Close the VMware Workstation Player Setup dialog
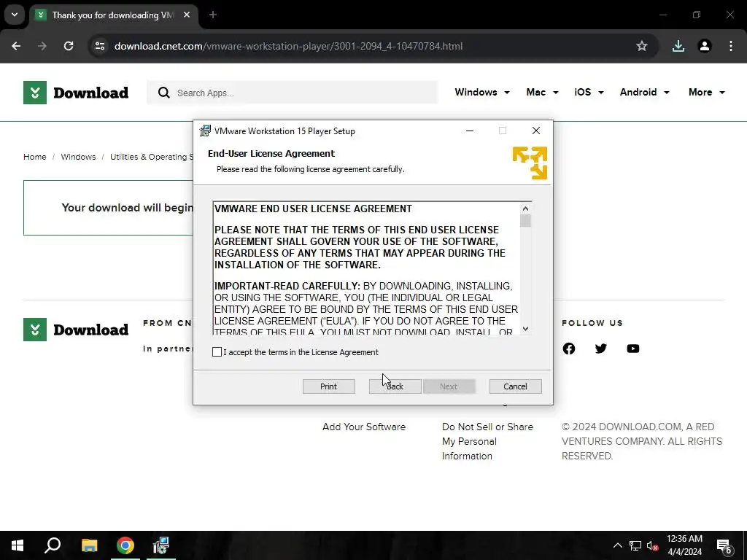Image resolution: width=747 pixels, height=560 pixels. (x=536, y=131)
